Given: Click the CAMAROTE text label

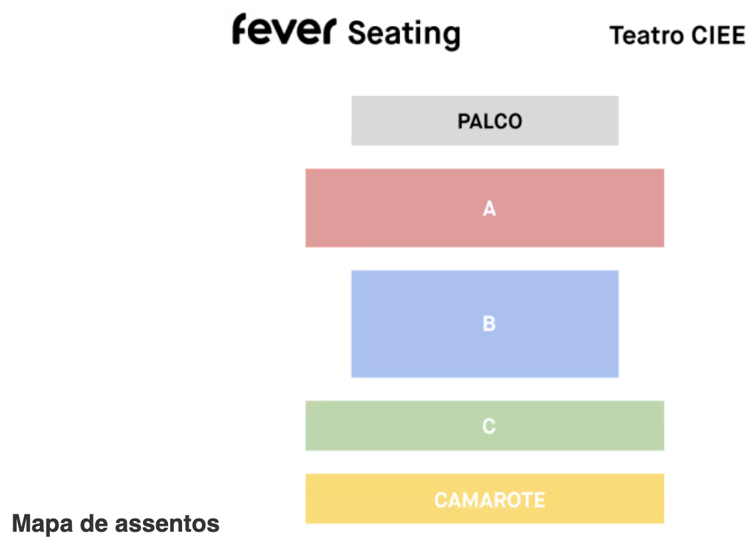Looking at the screenshot, I should 490,499.
